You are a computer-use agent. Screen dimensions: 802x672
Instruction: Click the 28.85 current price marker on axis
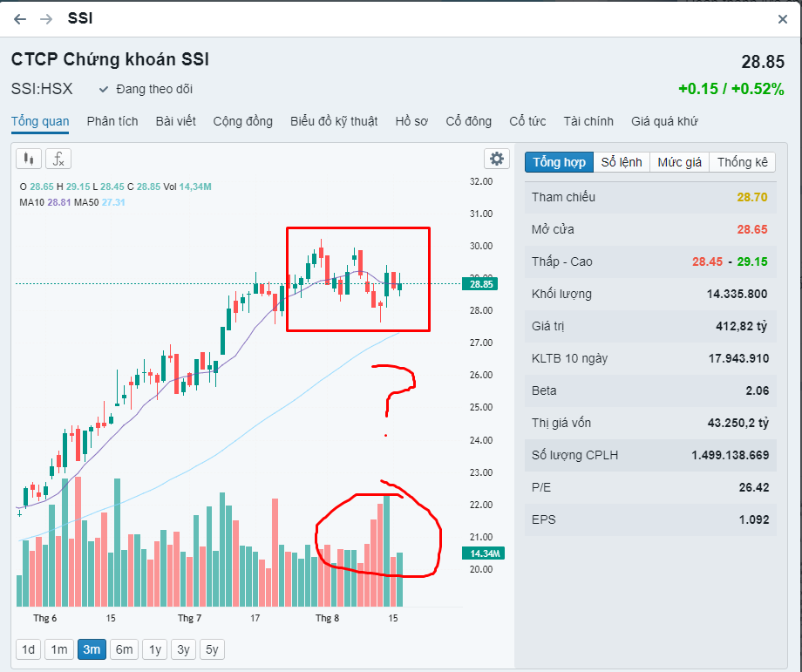click(481, 284)
